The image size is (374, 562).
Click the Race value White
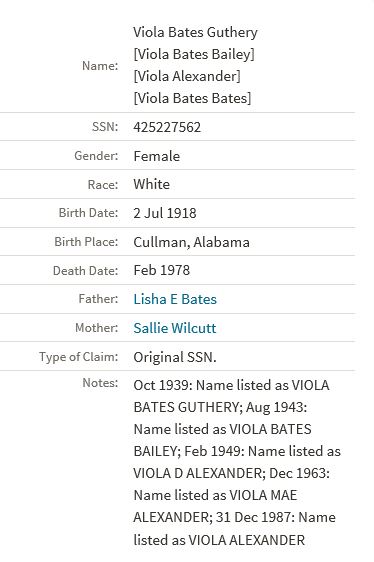152,184
